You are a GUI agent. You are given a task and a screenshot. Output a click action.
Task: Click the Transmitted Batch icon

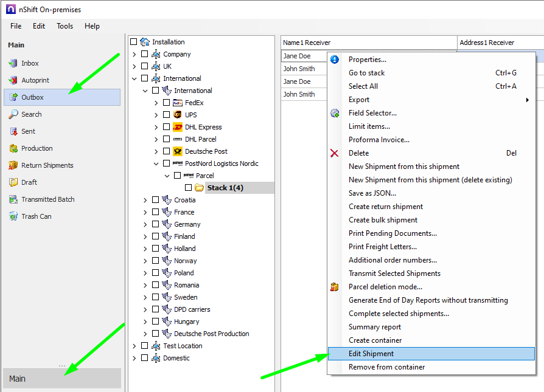pos(13,199)
